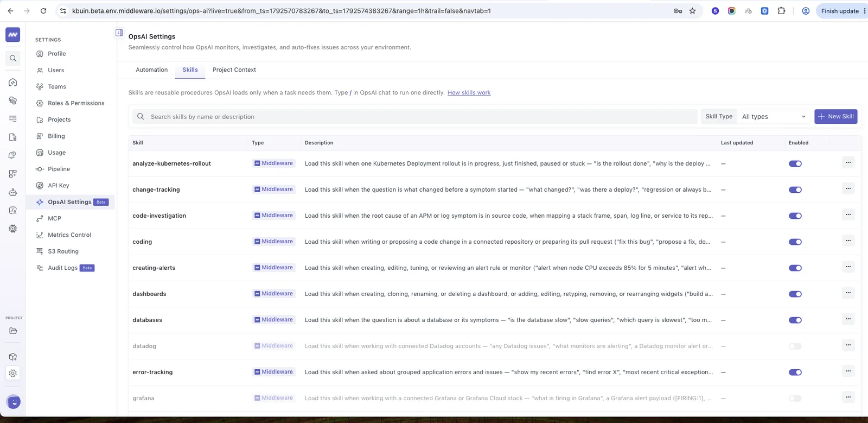Open the Skill Type dropdown
Screen dimensions: 868x423
coord(774,117)
